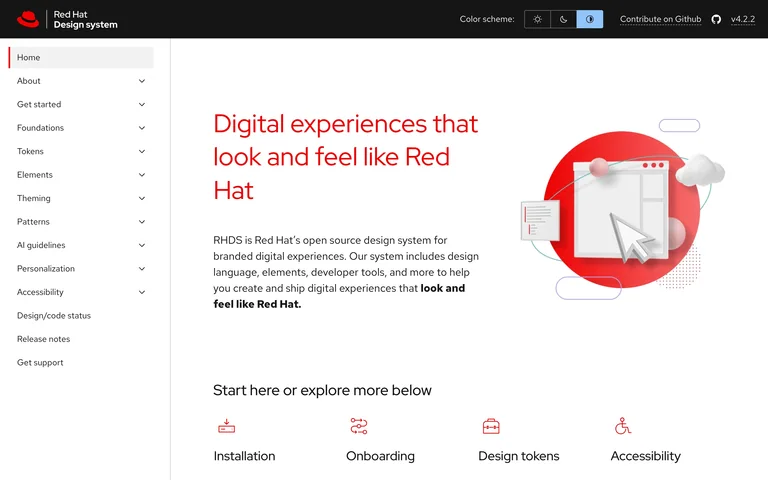Expand the Foundations chevron
Screen dimensions: 768x480
coord(142,128)
